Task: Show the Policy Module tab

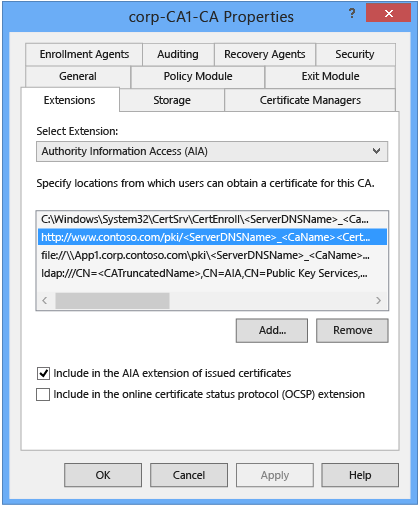Action: click(198, 76)
